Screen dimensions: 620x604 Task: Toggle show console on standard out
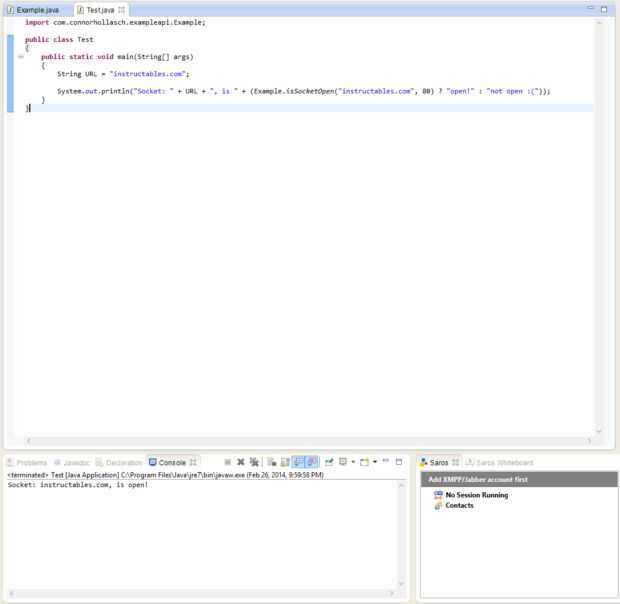tap(298, 462)
